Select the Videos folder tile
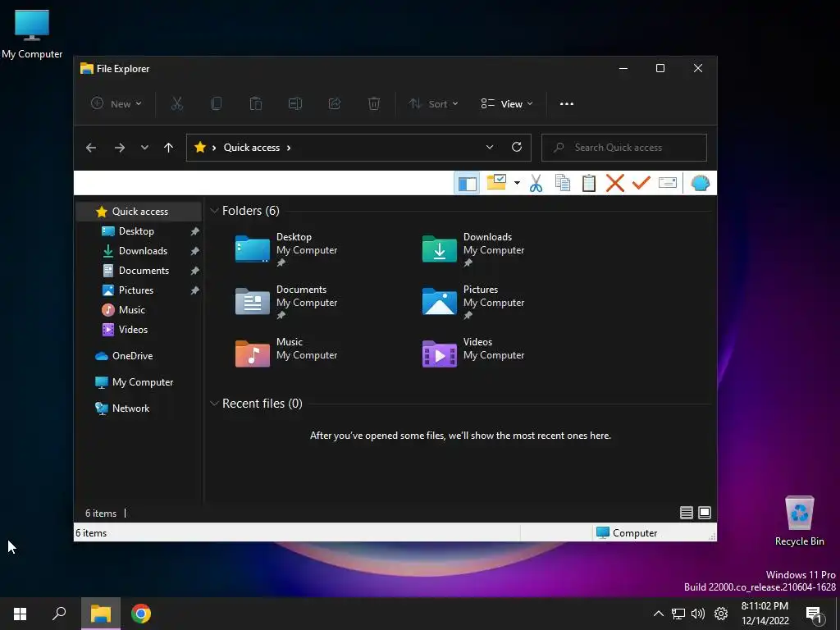The width and height of the screenshot is (840, 630). (x=473, y=354)
